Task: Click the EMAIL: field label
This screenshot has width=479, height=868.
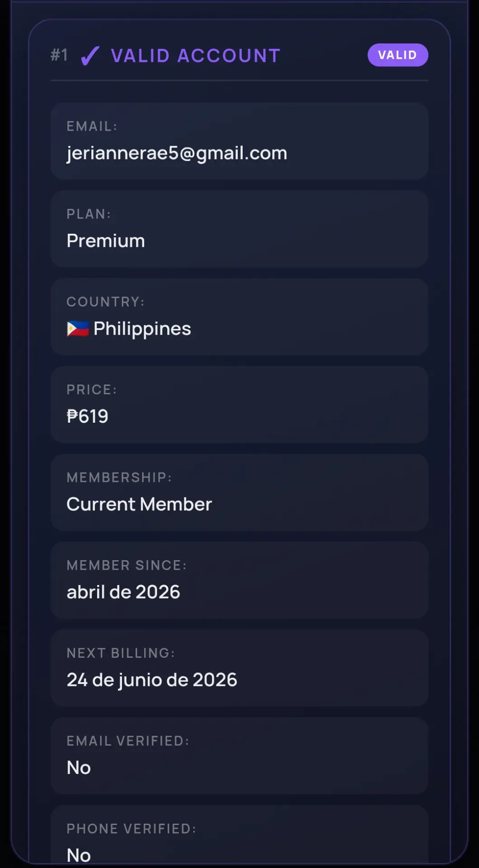Action: (x=92, y=126)
